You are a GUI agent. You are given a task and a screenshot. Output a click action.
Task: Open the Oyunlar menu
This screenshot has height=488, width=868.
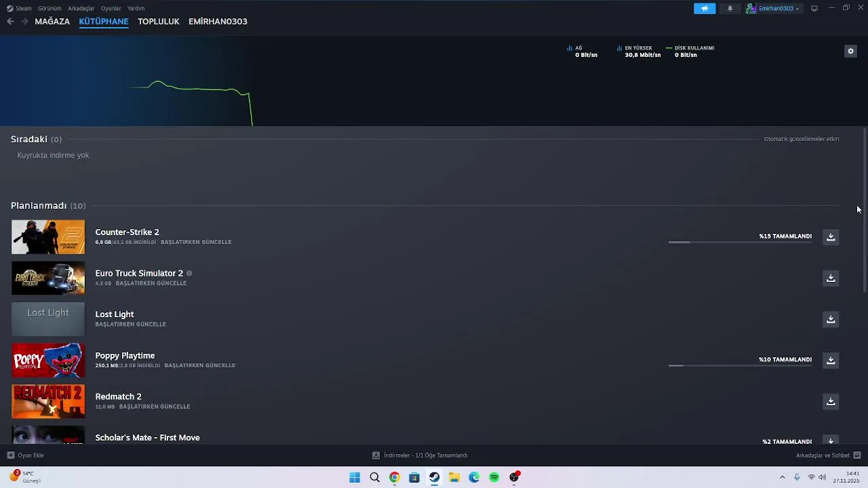click(111, 8)
